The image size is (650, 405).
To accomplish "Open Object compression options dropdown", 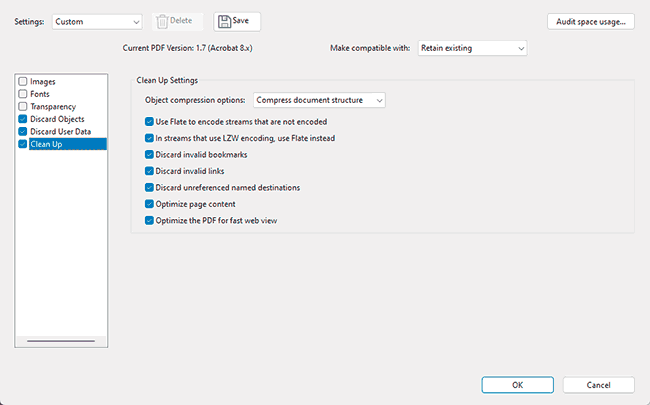I will 319,100.
